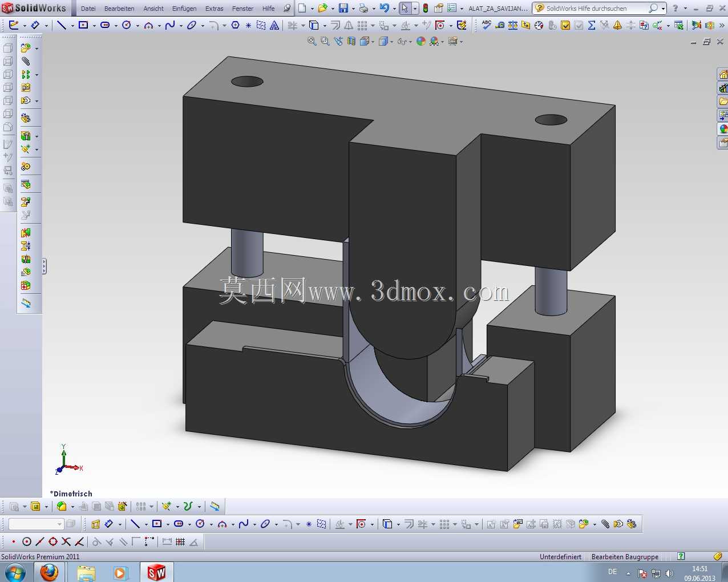Toggle the midpoint snap icon
Viewport: 728px width, 582px height.
coord(39,541)
